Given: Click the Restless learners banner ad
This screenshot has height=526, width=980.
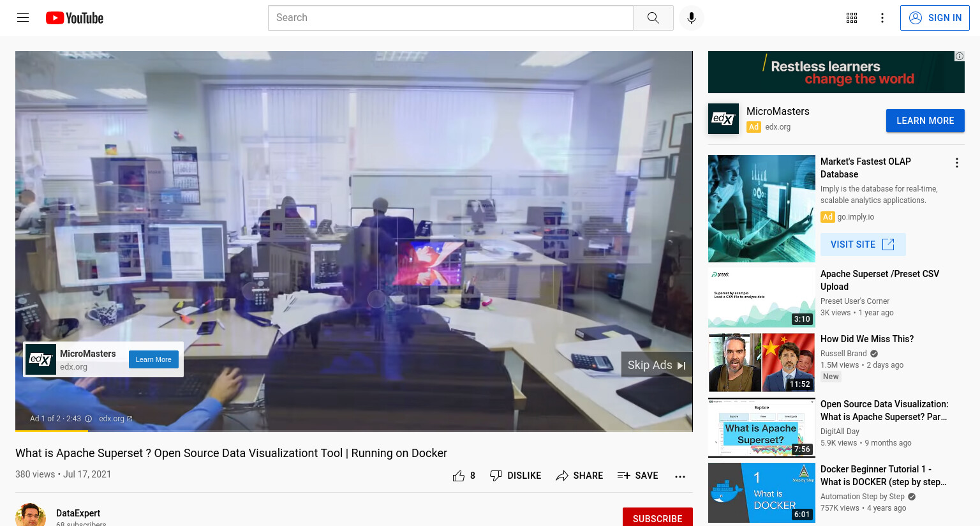Looking at the screenshot, I should (x=836, y=72).
